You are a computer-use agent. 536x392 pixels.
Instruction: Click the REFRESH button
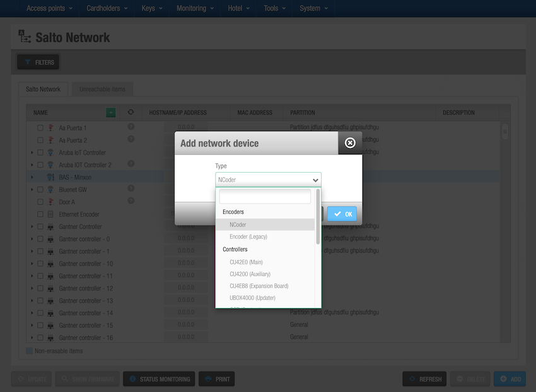click(424, 379)
